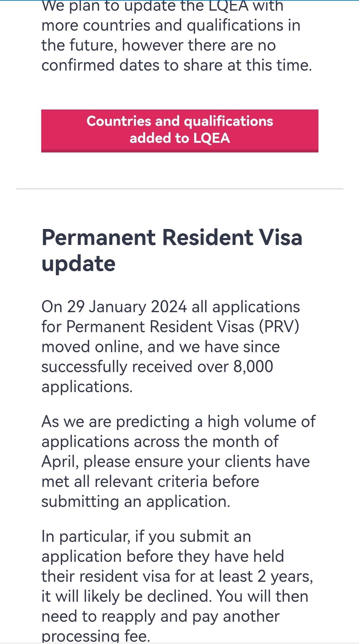Screen dimensions: 359x644
Task: Click the Permanent Resident Visa update heading
Action: click(x=172, y=250)
